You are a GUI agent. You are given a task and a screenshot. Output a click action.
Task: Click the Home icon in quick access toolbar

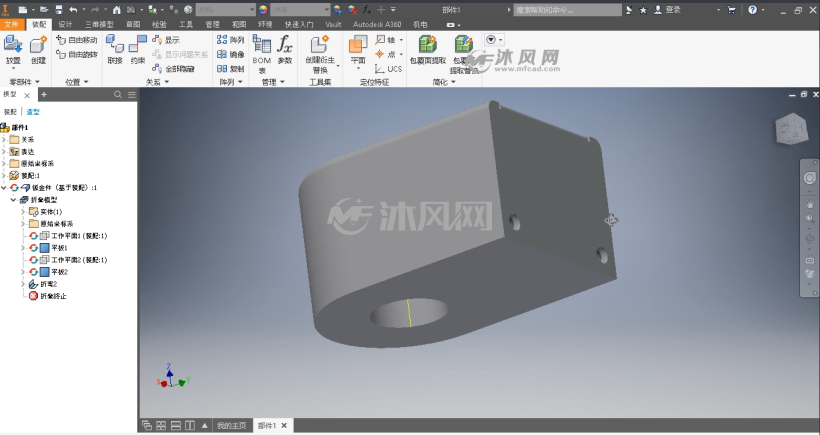coord(117,9)
